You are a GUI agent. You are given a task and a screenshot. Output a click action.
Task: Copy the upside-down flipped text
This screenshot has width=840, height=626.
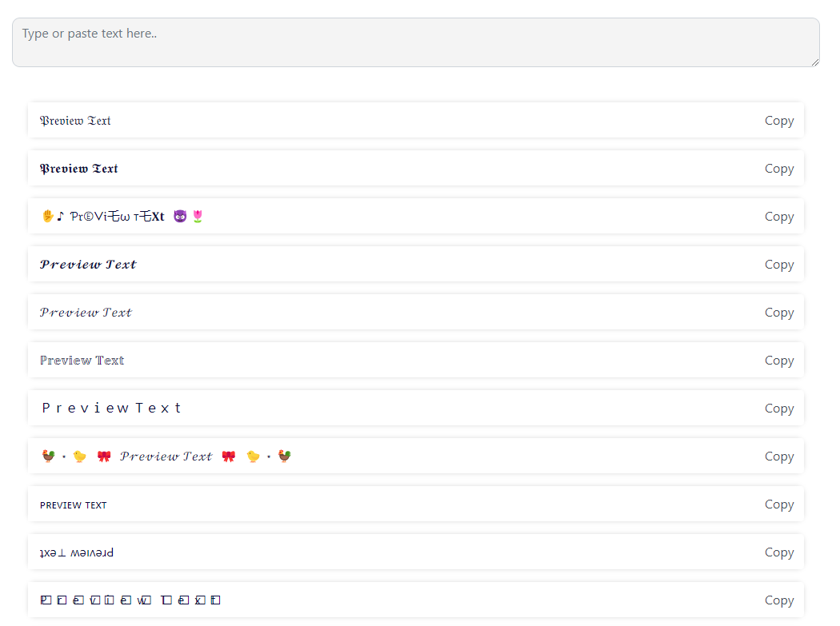coord(778,552)
